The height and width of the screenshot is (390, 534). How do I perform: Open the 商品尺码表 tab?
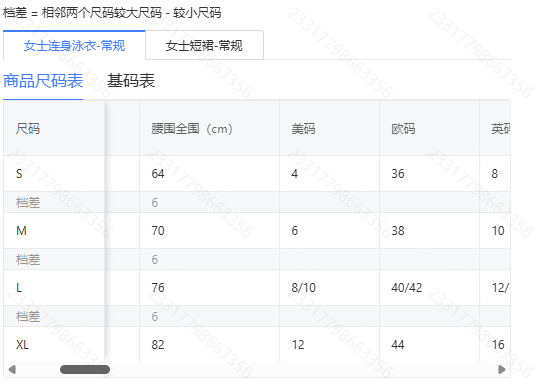point(43,81)
